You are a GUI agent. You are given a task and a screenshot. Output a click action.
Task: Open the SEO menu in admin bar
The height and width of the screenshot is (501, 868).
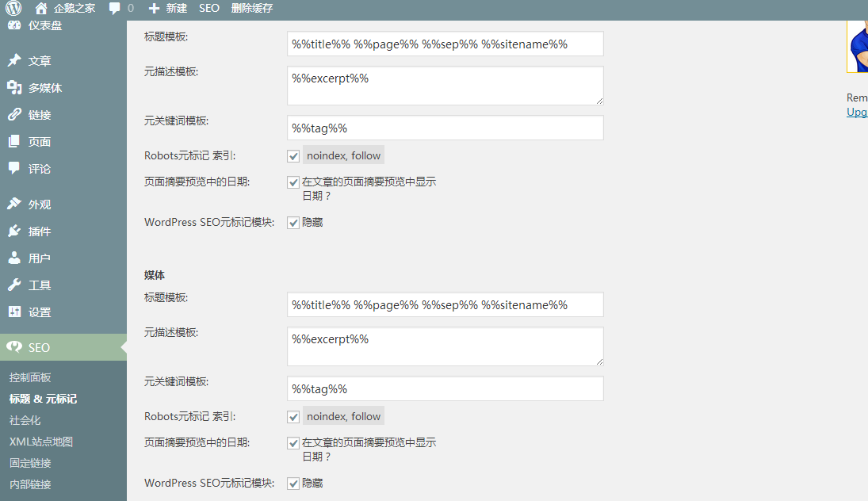coord(209,8)
